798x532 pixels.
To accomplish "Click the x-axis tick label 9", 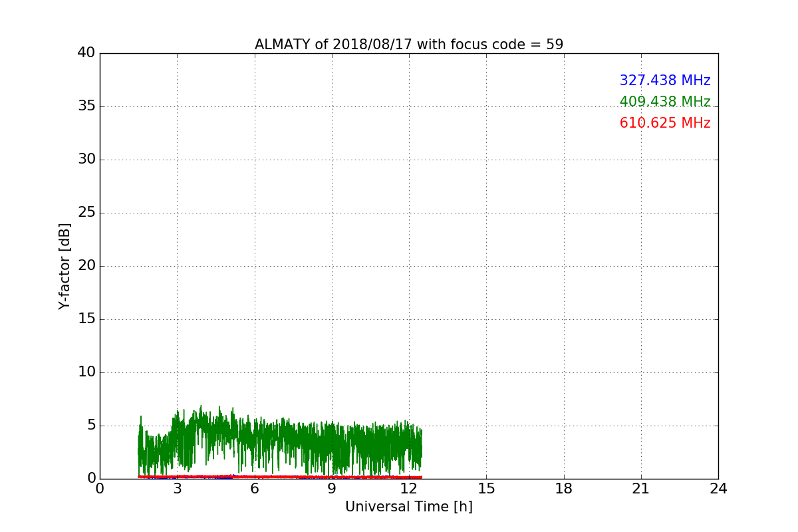I will 332,488.
